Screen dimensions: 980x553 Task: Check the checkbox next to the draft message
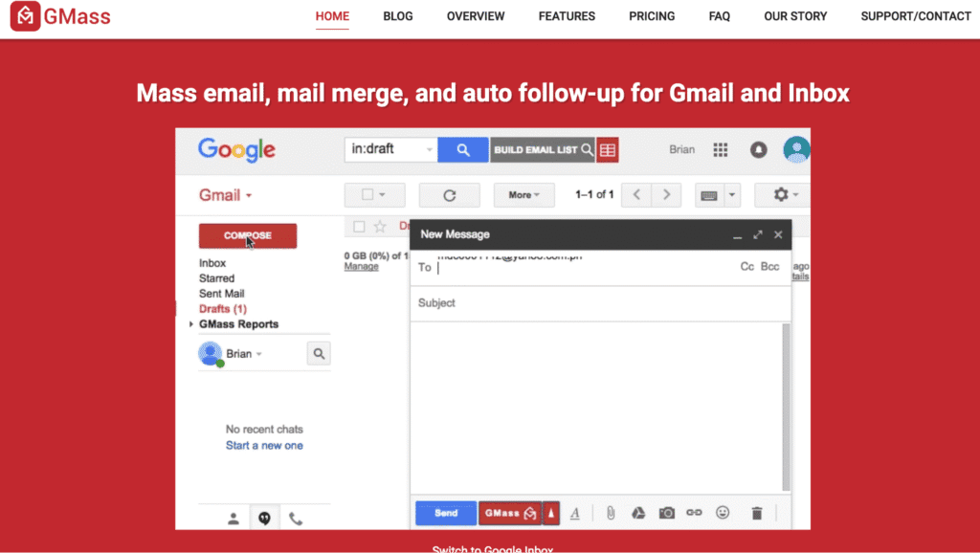pos(359,226)
